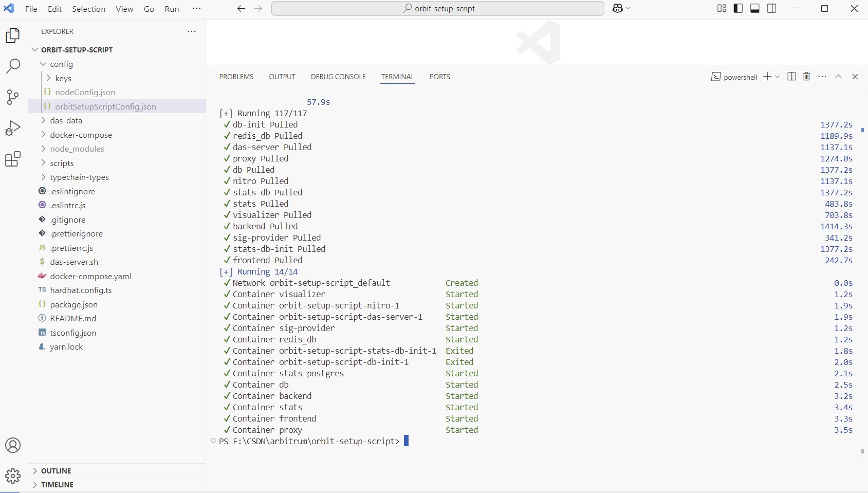The height and width of the screenshot is (493, 868).
Task: Open the das-server.sh file
Action: (x=117, y=262)
